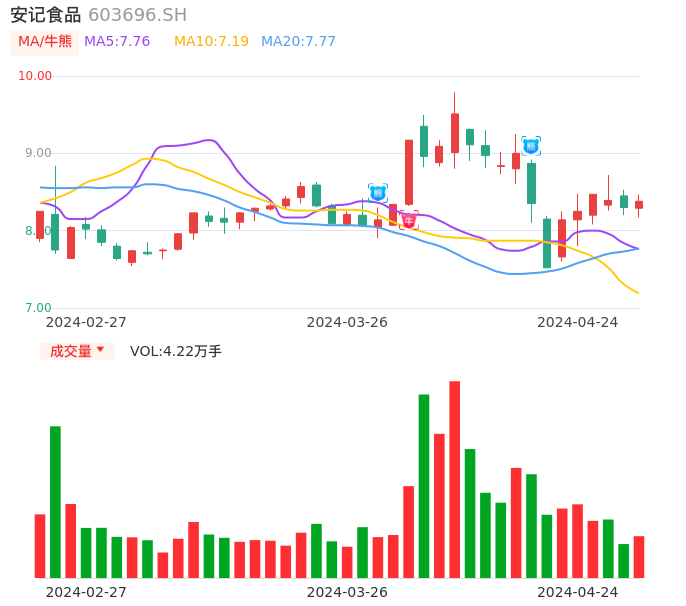Click the tallest green volume bar at left

pyautogui.click(x=56, y=501)
